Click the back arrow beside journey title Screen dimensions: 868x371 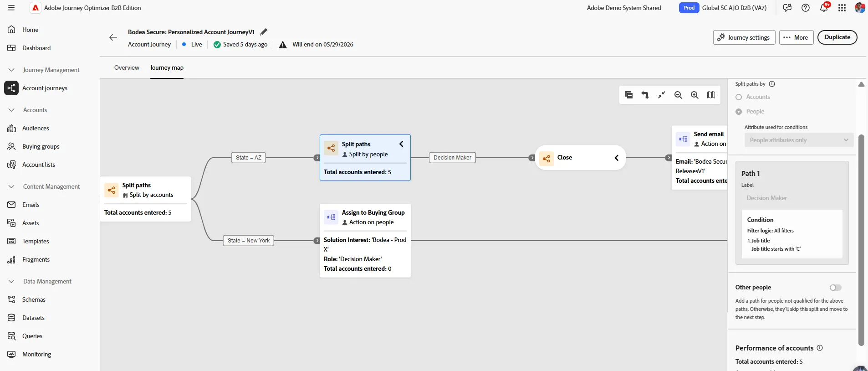[x=113, y=37]
